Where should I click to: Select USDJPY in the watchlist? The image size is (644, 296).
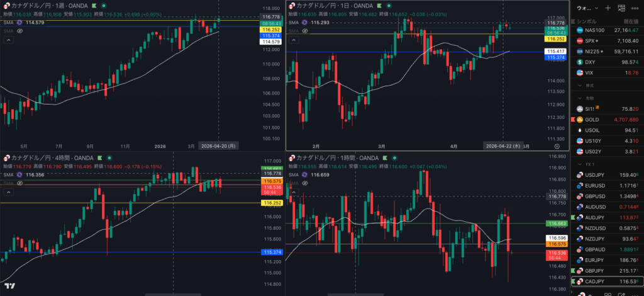point(608,174)
